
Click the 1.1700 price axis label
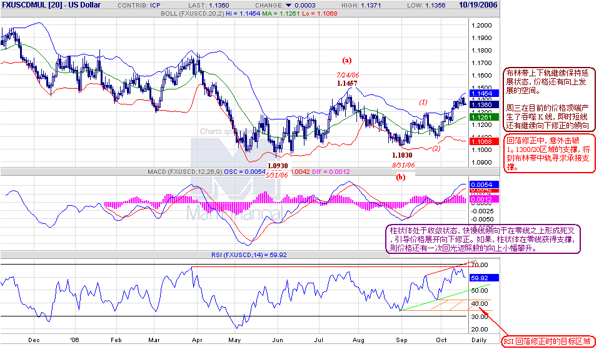pos(481,63)
